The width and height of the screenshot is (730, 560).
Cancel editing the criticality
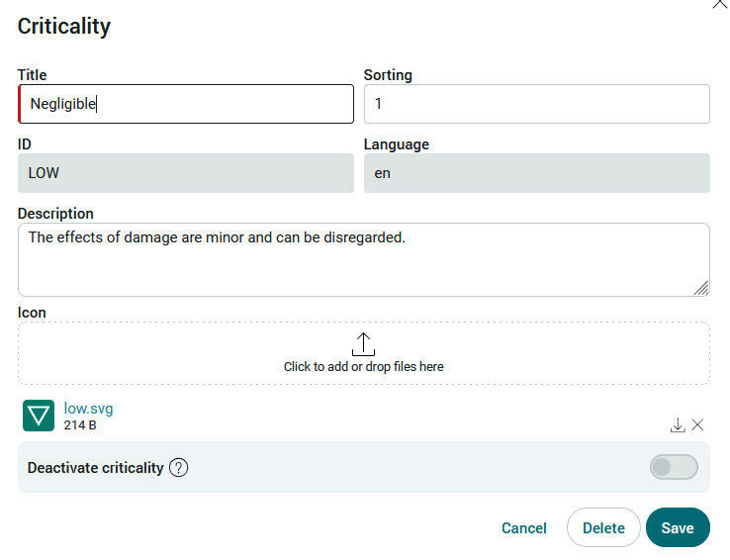pyautogui.click(x=524, y=528)
